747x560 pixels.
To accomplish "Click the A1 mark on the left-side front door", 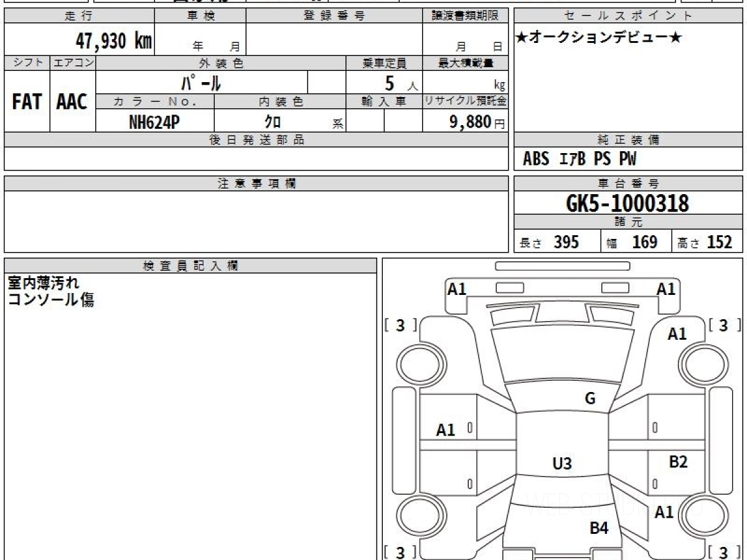I will (446, 429).
